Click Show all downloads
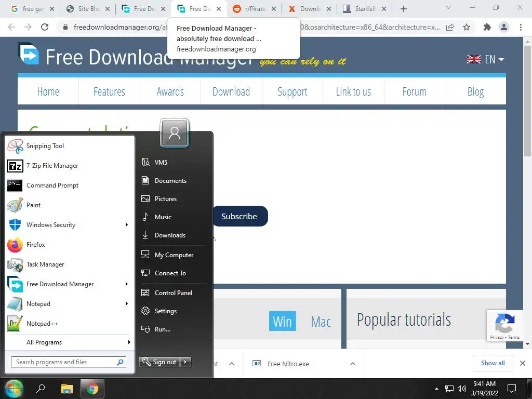The height and width of the screenshot is (399, 532). 493,363
